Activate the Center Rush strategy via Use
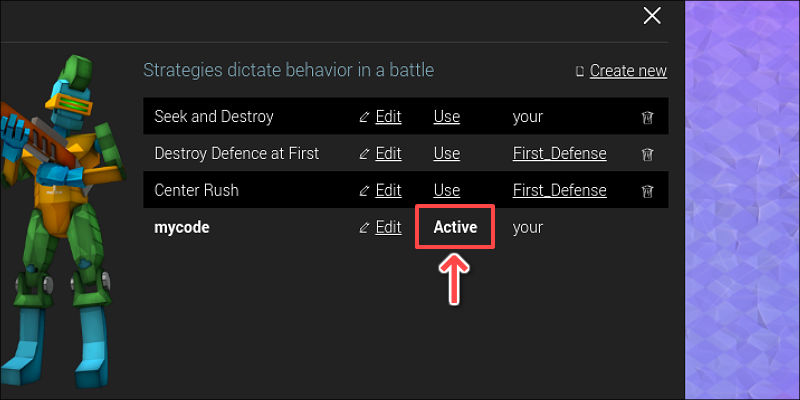The height and width of the screenshot is (400, 800). (446, 191)
